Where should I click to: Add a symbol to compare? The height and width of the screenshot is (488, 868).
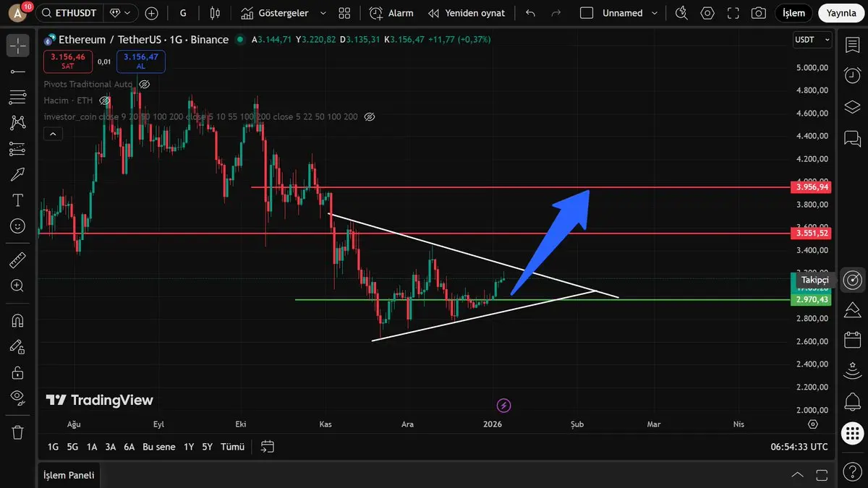(x=152, y=13)
